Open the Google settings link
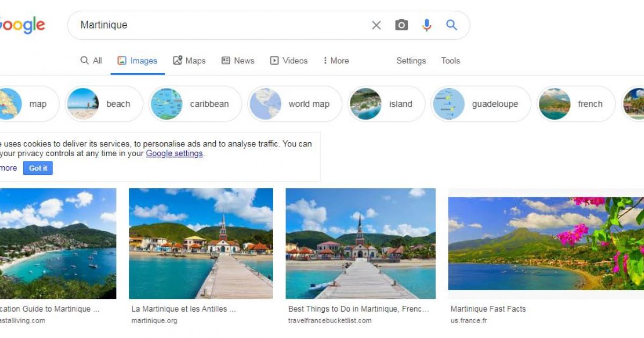 [x=174, y=153]
